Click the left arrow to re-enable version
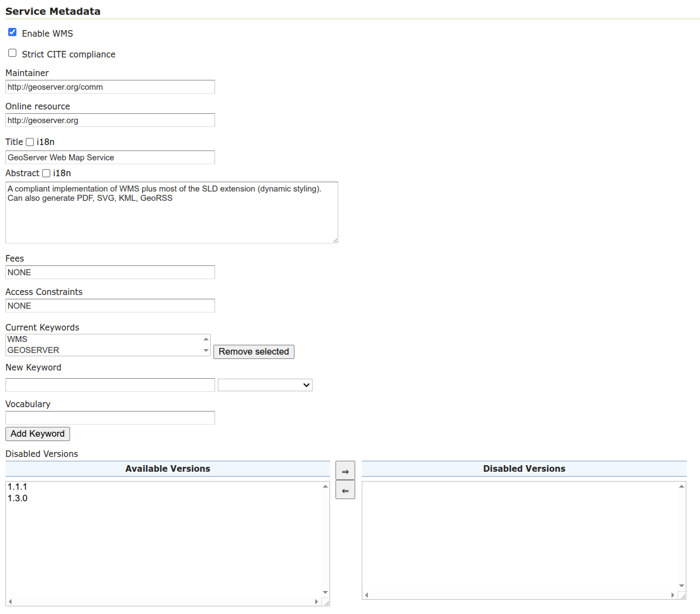This screenshot has width=700, height=614. click(345, 490)
